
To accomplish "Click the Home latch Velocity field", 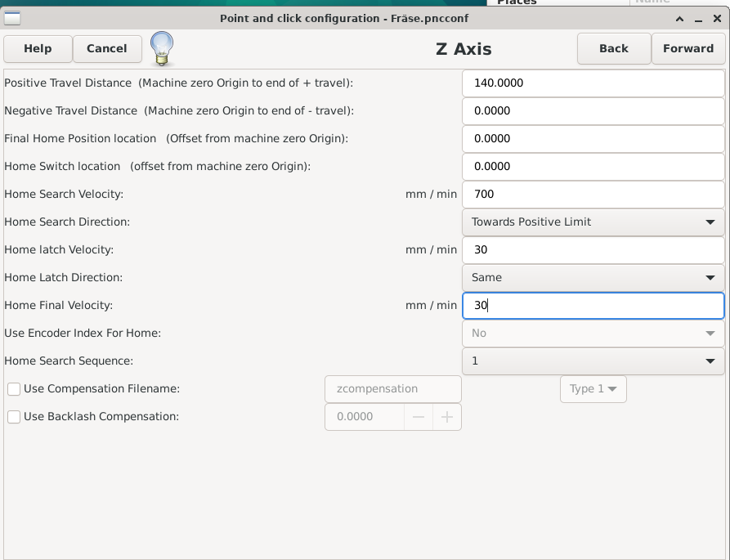I will point(593,250).
